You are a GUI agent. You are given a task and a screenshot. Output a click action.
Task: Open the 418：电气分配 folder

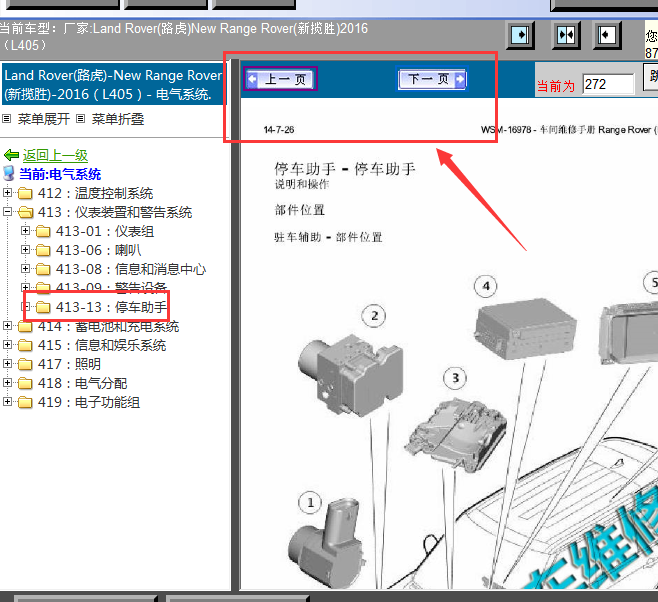pos(82,383)
